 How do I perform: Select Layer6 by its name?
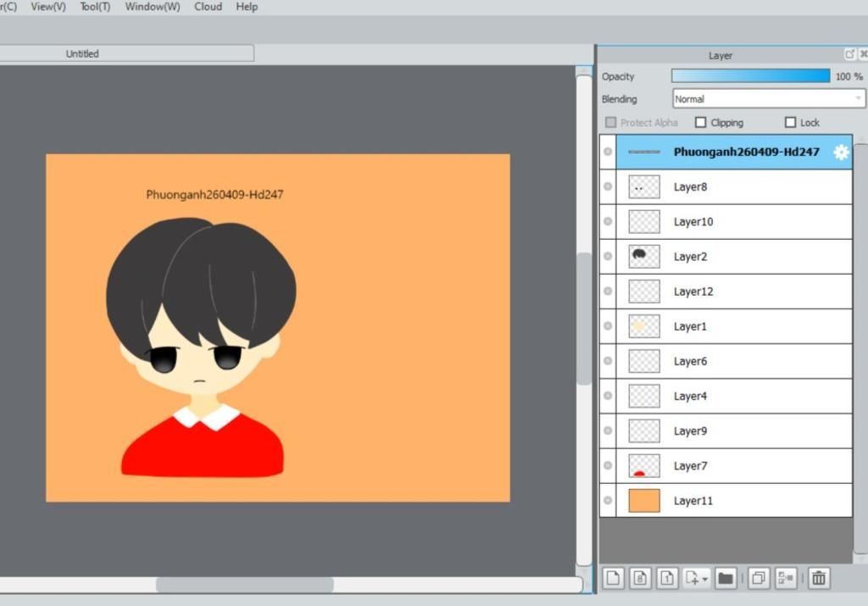690,361
